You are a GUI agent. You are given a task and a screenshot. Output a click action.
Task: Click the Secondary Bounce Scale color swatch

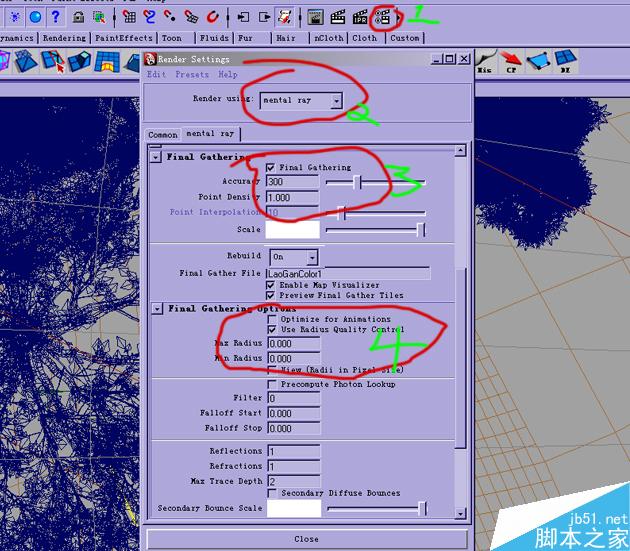(294, 508)
